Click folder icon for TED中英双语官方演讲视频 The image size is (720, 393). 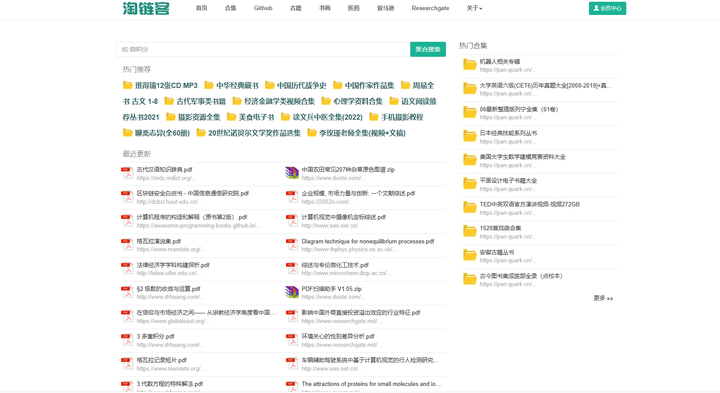coord(470,208)
